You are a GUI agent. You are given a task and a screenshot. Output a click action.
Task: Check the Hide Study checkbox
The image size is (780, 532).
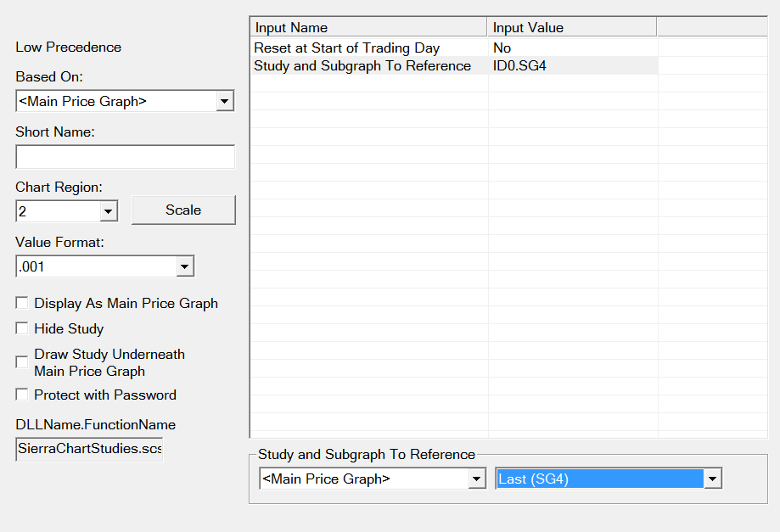[x=22, y=328]
